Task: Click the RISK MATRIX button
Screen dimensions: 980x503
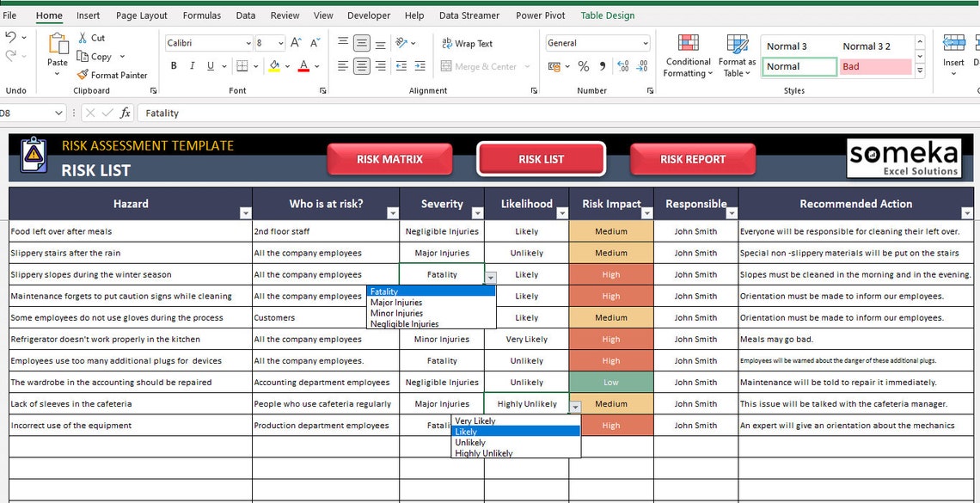Action: point(389,158)
